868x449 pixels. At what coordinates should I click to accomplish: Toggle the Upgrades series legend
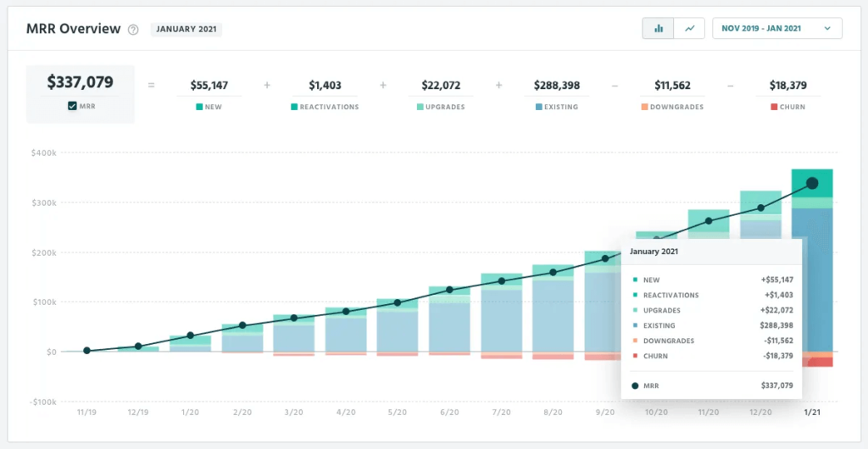[441, 108]
